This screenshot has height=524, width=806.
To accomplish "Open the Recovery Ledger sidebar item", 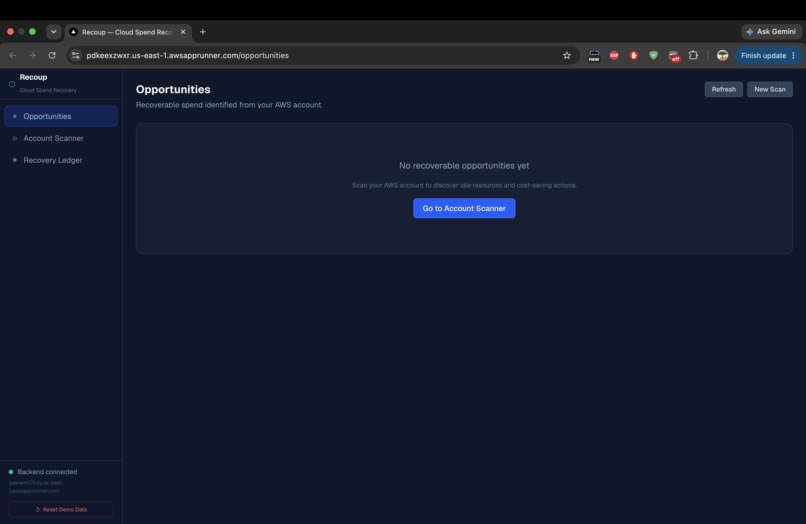I will 61,160.
